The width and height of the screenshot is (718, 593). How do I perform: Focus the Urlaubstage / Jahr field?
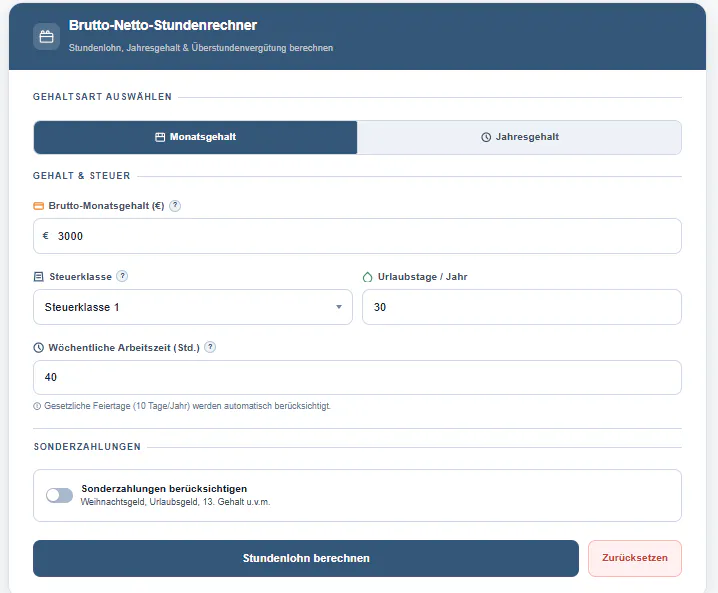(x=522, y=307)
